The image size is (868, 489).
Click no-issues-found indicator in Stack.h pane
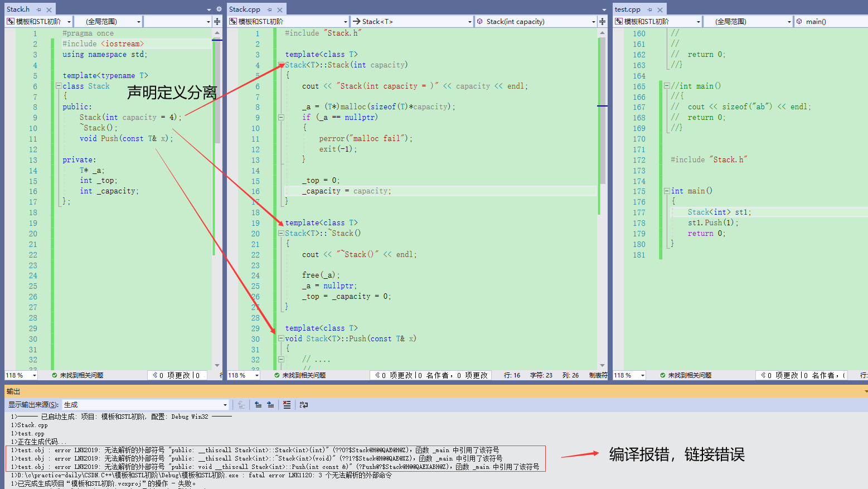(x=77, y=375)
